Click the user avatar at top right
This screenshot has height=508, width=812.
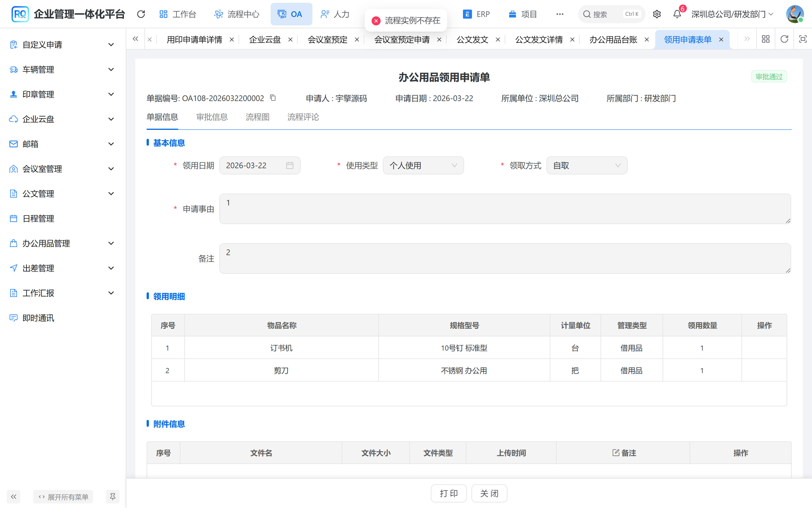(795, 14)
